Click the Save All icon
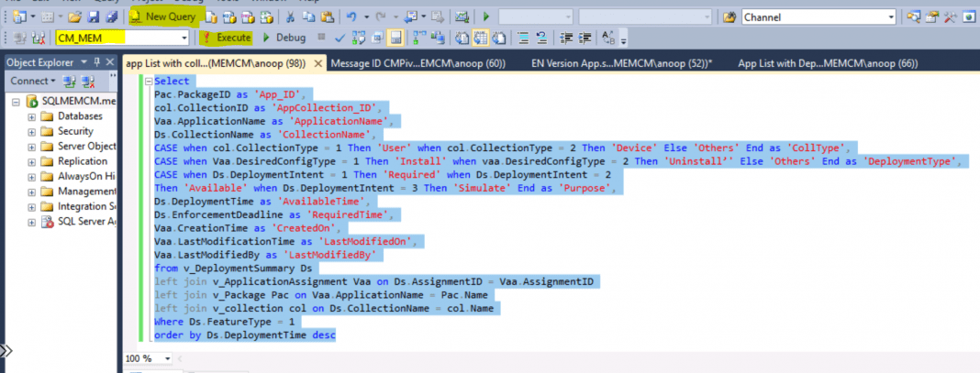980x373 pixels. tap(111, 16)
